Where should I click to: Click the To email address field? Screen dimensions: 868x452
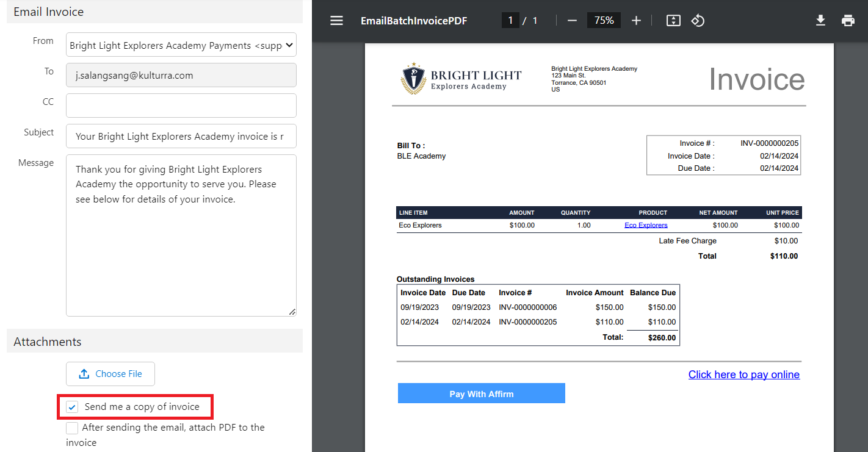coord(181,75)
